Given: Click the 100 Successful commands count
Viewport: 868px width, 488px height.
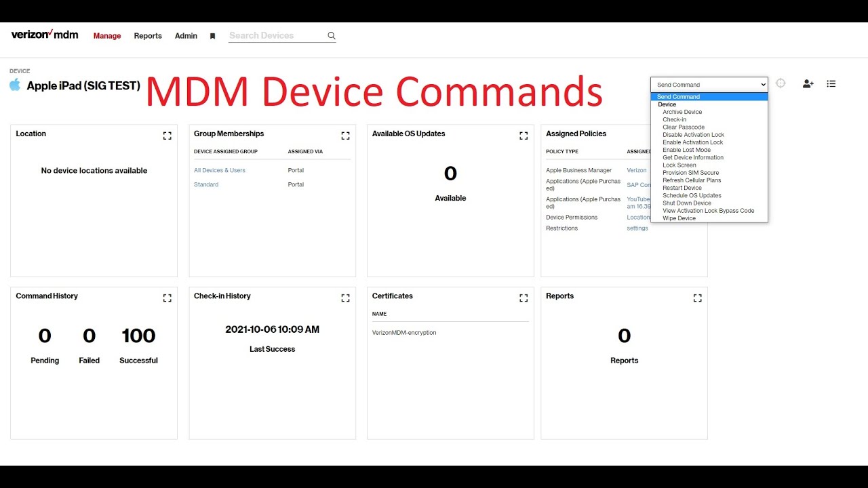Looking at the screenshot, I should coord(138,335).
